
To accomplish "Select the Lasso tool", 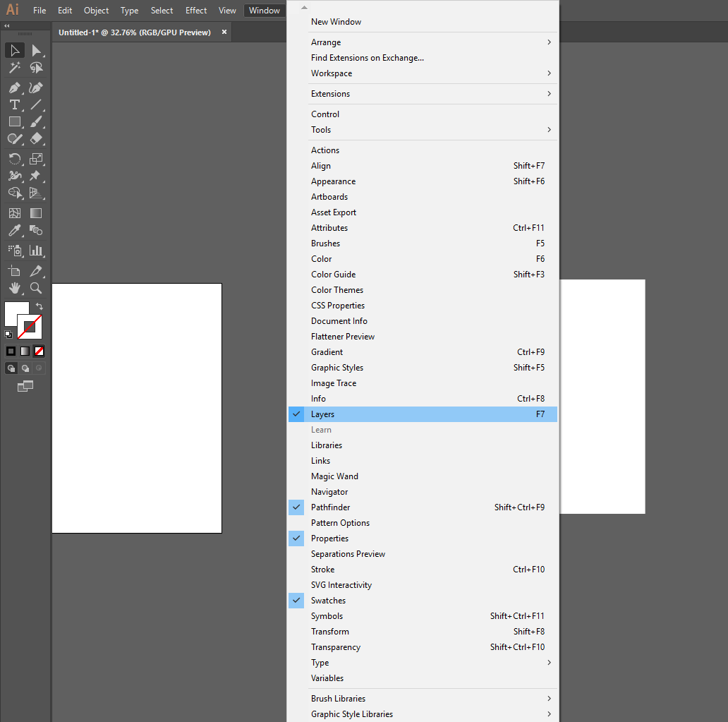I will tap(36, 68).
